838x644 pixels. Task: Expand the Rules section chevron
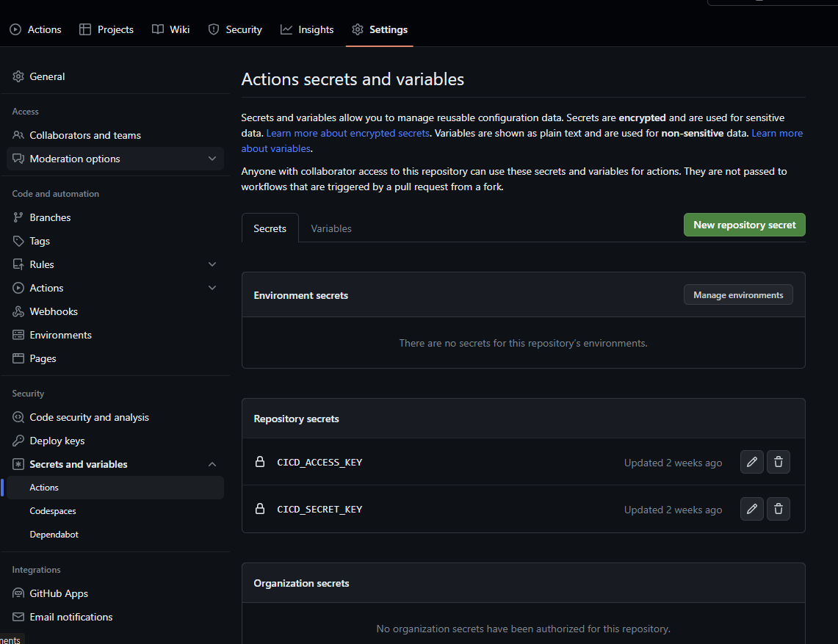click(x=212, y=264)
